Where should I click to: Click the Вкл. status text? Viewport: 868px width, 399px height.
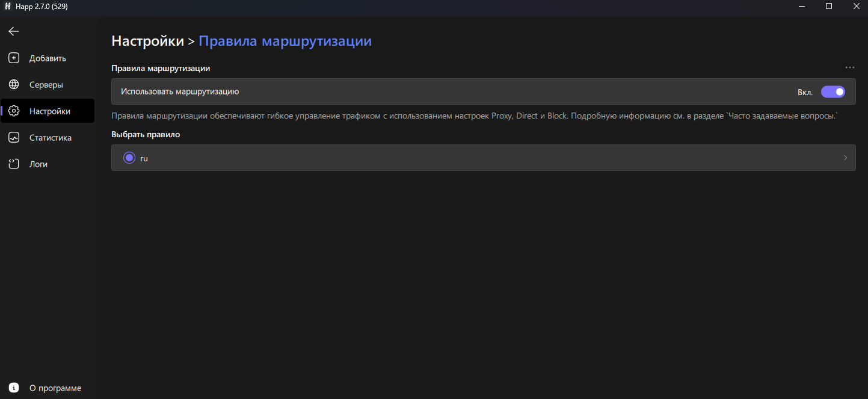(805, 92)
